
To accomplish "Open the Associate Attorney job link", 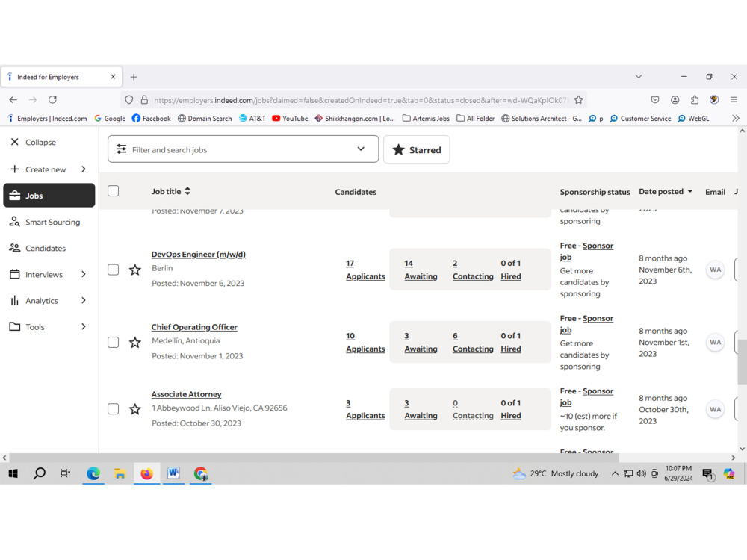I will coord(186,394).
